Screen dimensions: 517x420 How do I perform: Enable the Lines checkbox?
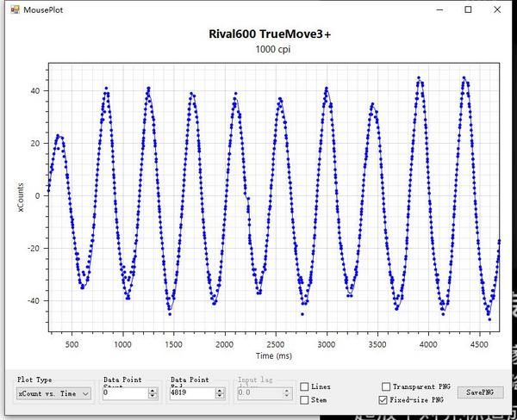304,386
